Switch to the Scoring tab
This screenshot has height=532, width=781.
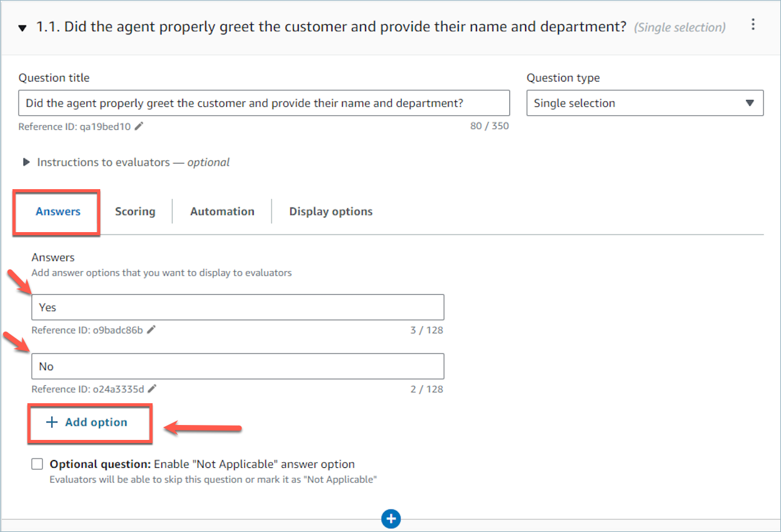[x=135, y=212]
